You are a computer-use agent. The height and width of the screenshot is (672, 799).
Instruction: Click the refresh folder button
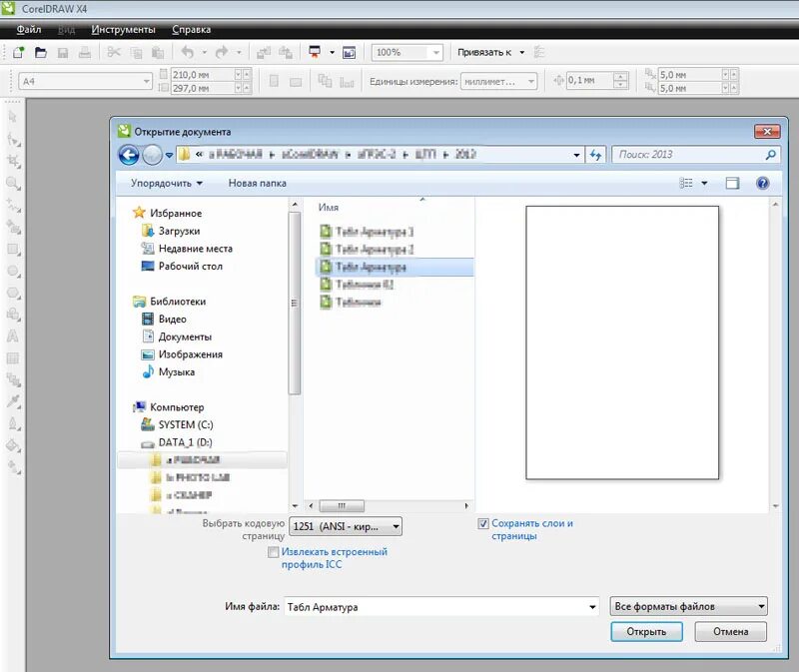point(595,155)
